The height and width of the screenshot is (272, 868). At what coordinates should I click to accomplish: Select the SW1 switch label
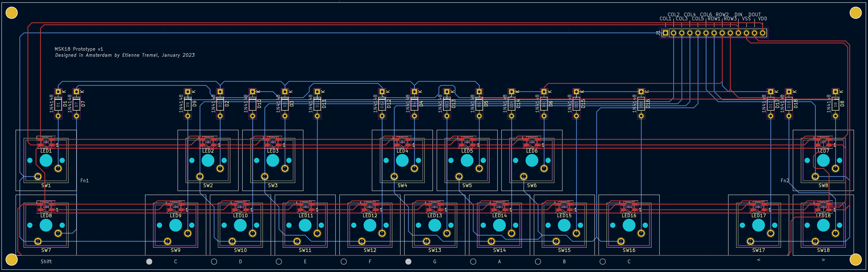[x=46, y=185]
